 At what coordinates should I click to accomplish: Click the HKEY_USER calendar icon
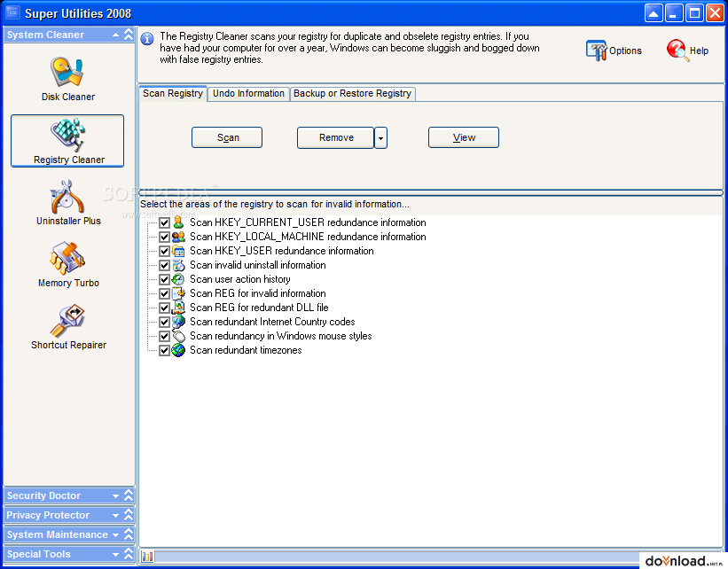178,251
